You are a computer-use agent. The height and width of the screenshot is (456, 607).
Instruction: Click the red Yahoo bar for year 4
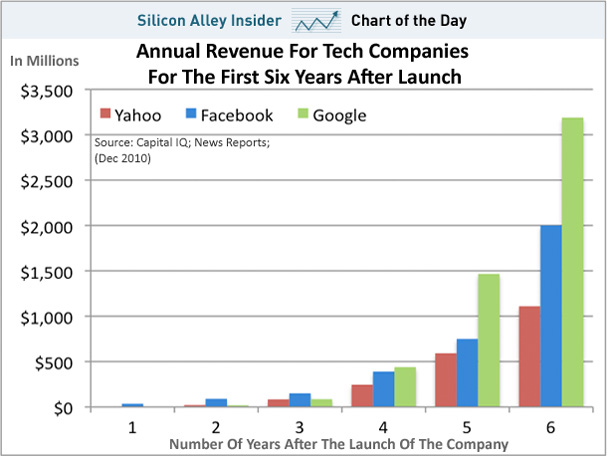[x=362, y=396]
